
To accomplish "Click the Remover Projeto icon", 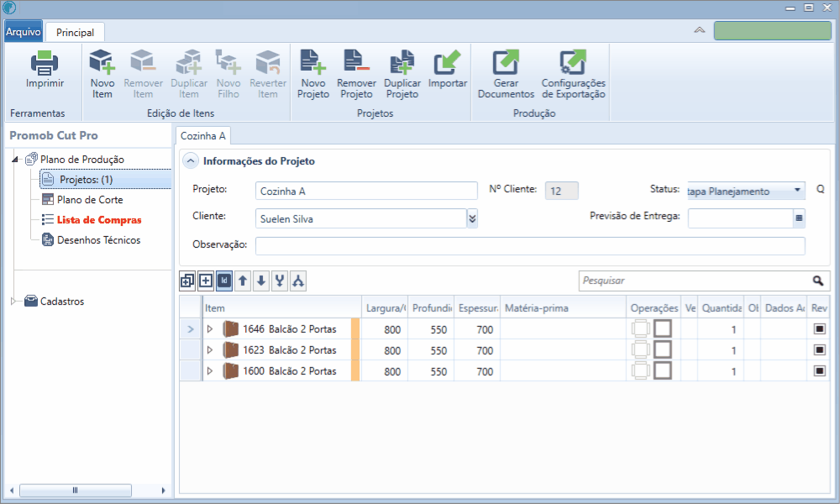I will tap(356, 63).
